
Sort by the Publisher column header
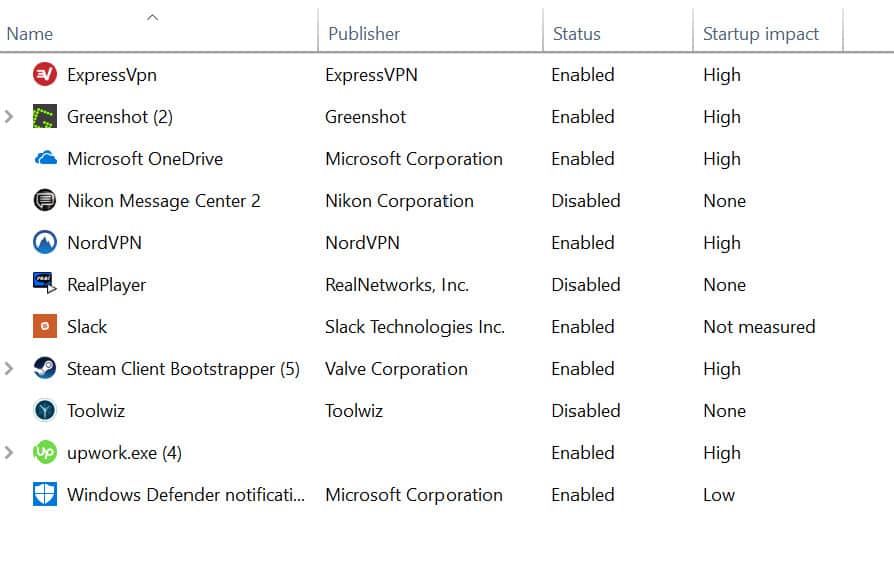[364, 34]
